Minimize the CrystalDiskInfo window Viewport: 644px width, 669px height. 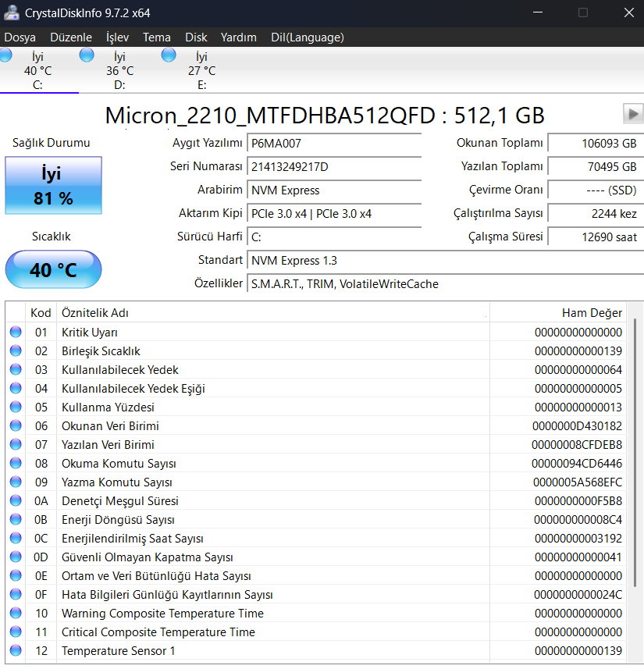[538, 12]
